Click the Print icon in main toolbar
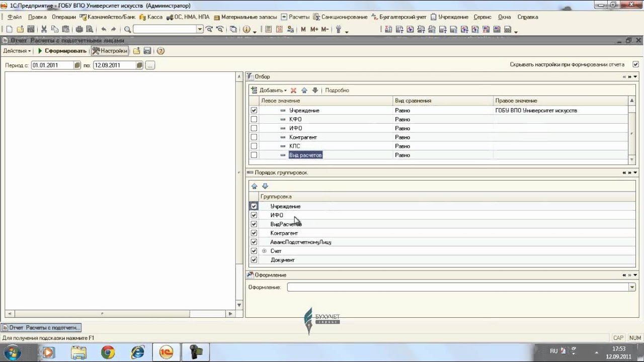Image resolution: width=644 pixels, height=362 pixels. pyautogui.click(x=79, y=29)
